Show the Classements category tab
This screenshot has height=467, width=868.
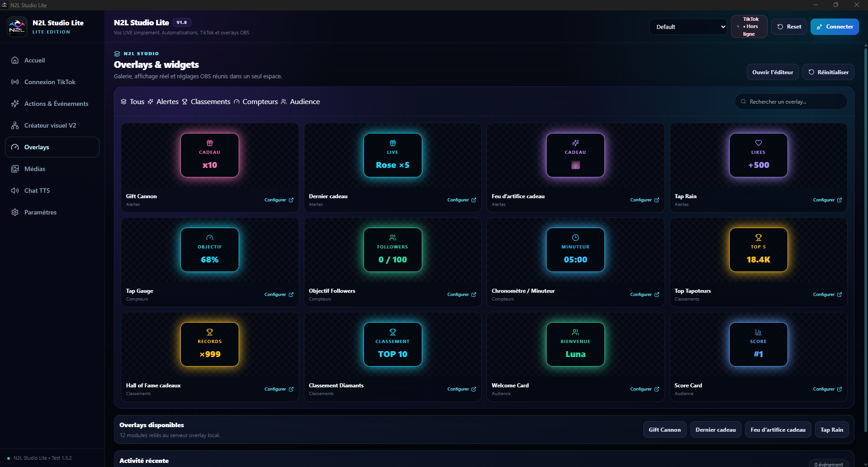tap(206, 102)
